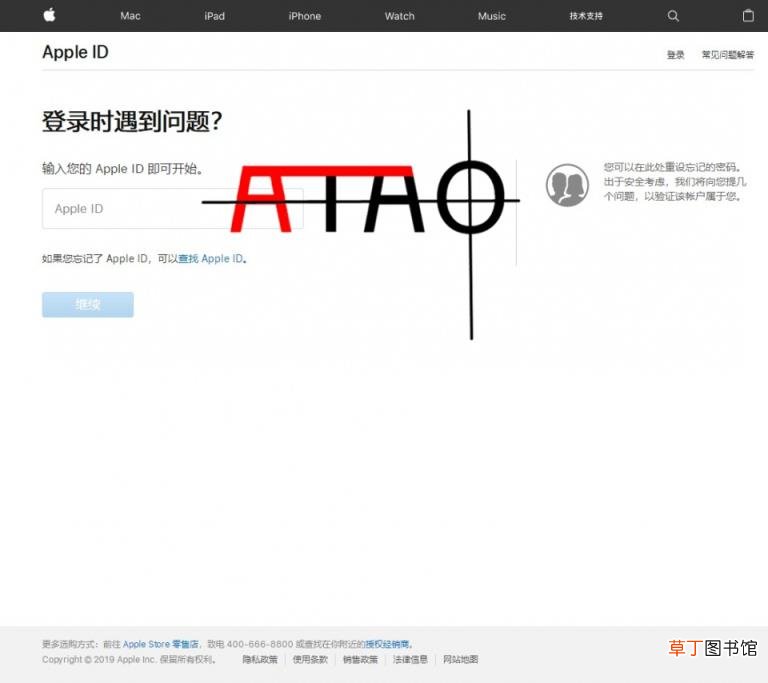Click the Apple logo in the navigation bar
The height and width of the screenshot is (683, 768).
pyautogui.click(x=49, y=15)
